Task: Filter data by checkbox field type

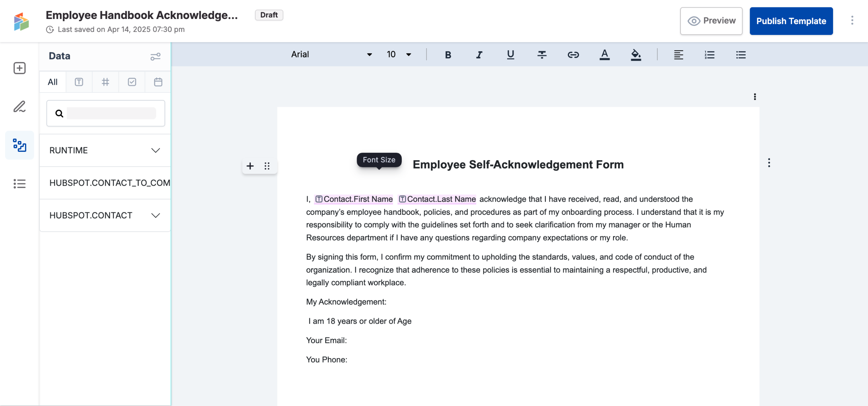Action: 132,82
